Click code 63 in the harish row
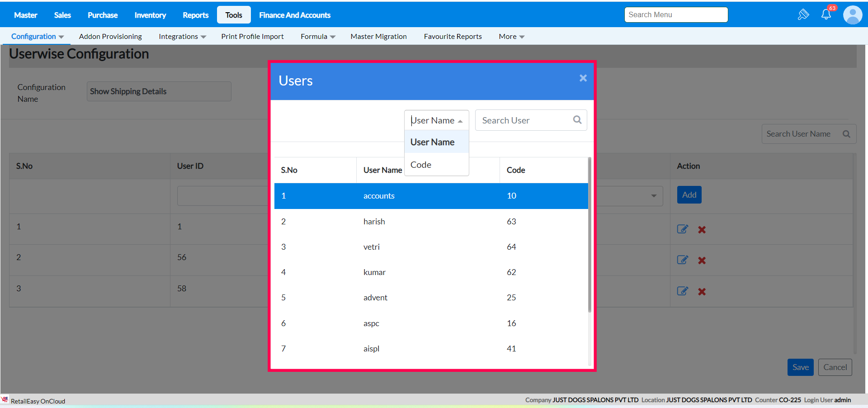 pos(511,221)
